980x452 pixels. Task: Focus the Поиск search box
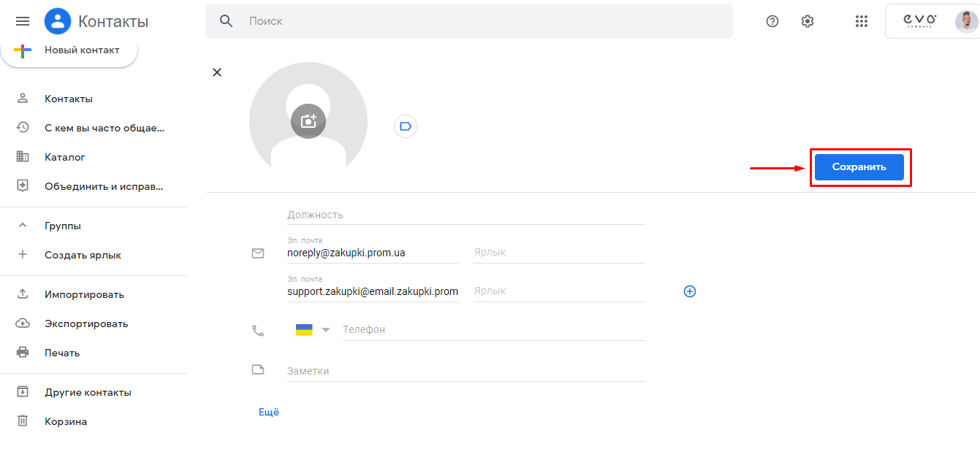482,21
